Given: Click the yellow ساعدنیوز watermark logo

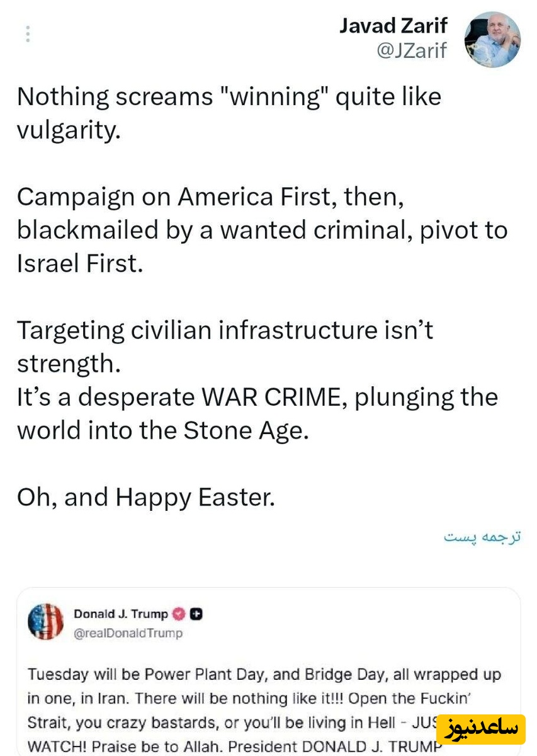Looking at the screenshot, I should (480, 730).
